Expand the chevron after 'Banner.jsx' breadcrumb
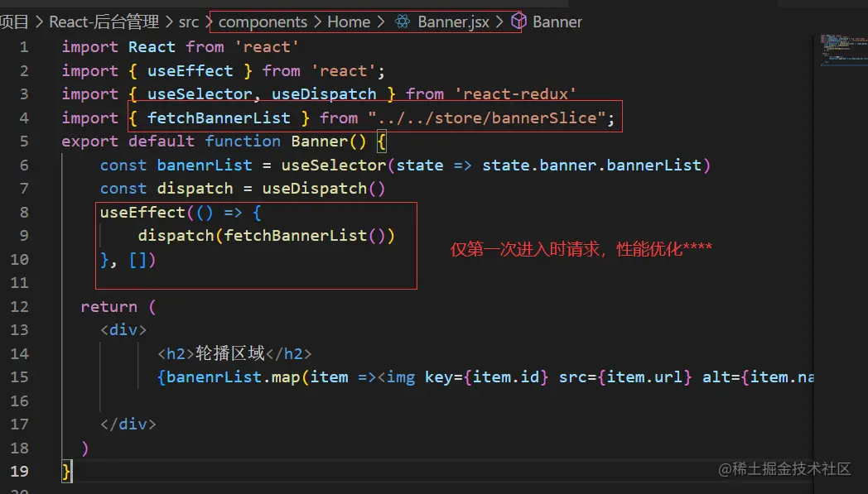This screenshot has height=494, width=868. click(x=499, y=22)
